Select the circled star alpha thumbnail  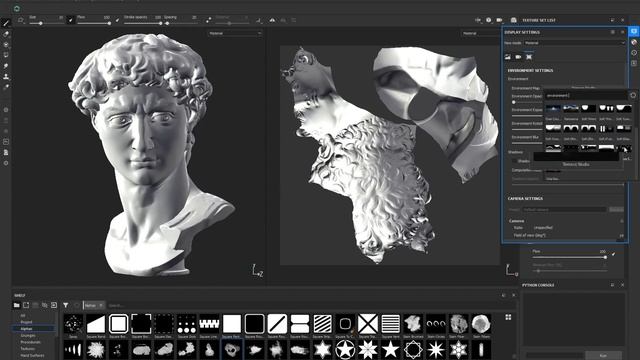(x=345, y=350)
